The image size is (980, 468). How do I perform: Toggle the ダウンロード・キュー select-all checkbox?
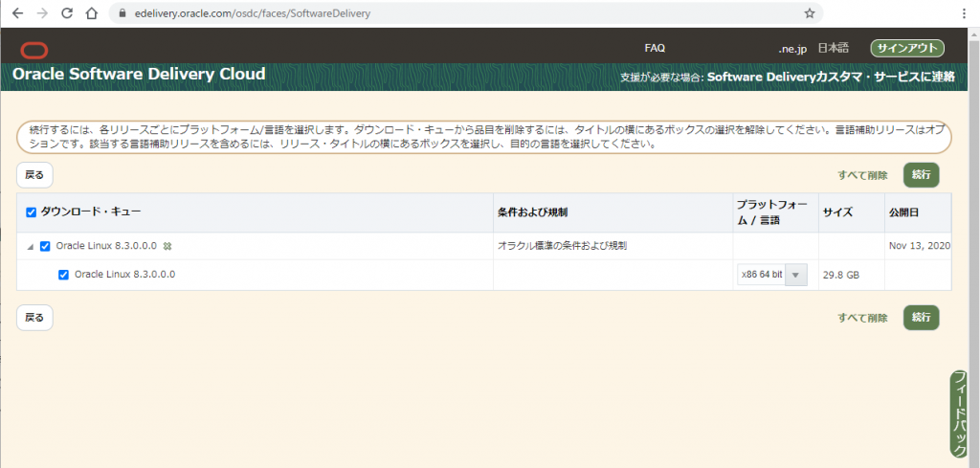coord(31,212)
